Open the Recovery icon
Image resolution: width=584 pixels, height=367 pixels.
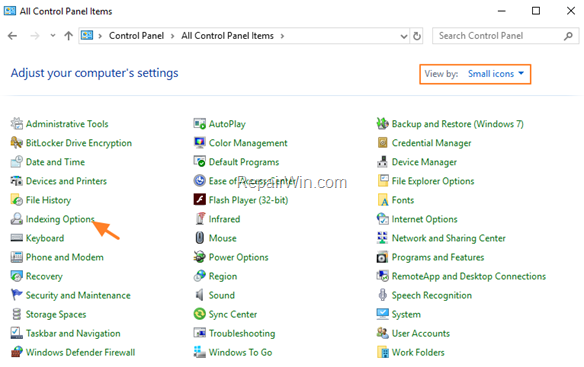tap(16, 276)
